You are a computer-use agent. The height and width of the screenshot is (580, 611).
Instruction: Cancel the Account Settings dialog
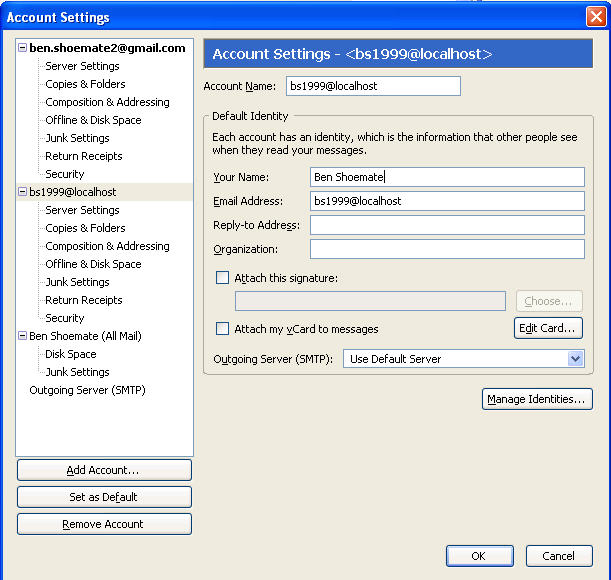[x=558, y=556]
